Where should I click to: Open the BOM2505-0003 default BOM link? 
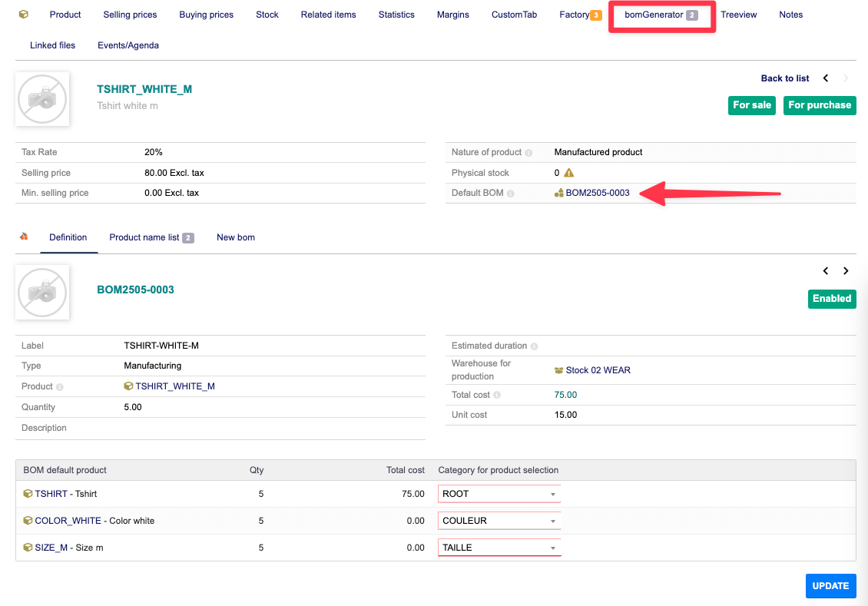coord(597,193)
